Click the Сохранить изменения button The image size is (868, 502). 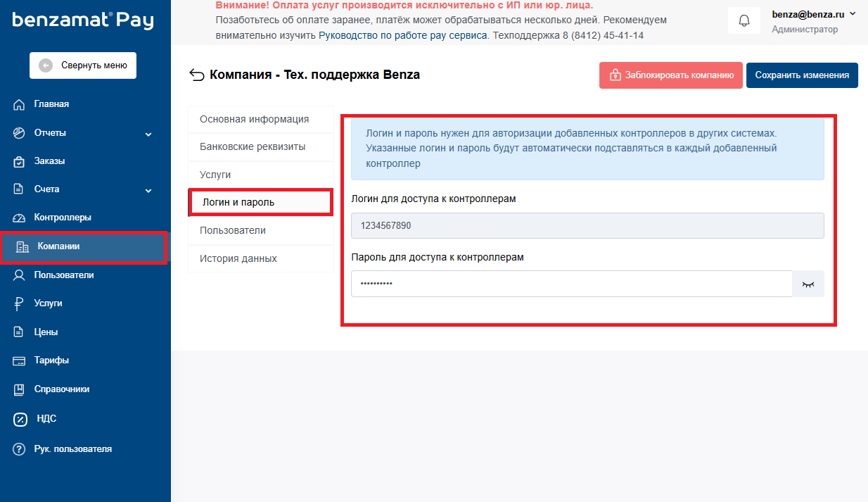802,75
